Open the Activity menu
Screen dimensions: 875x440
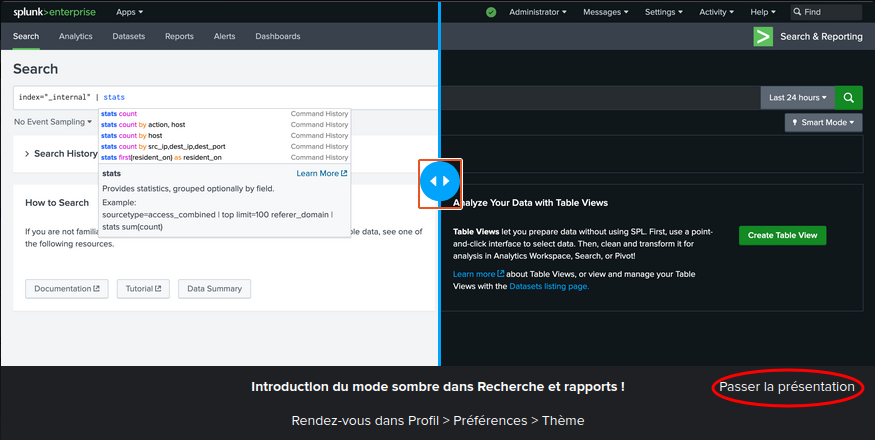(717, 12)
